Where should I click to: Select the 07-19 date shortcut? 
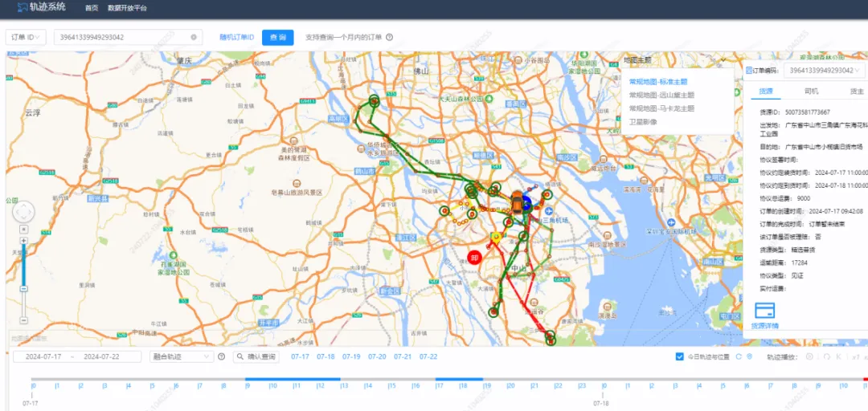(351, 356)
